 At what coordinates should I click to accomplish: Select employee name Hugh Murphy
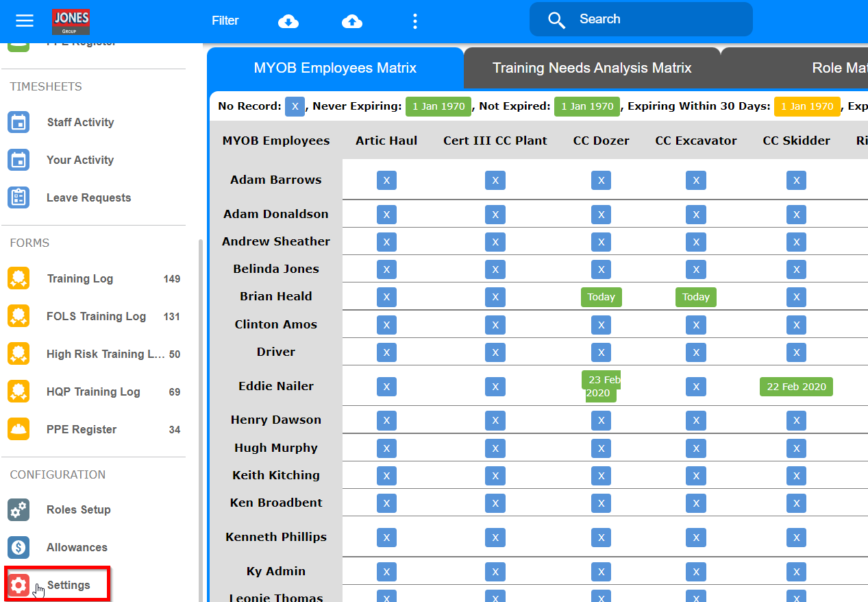click(276, 448)
